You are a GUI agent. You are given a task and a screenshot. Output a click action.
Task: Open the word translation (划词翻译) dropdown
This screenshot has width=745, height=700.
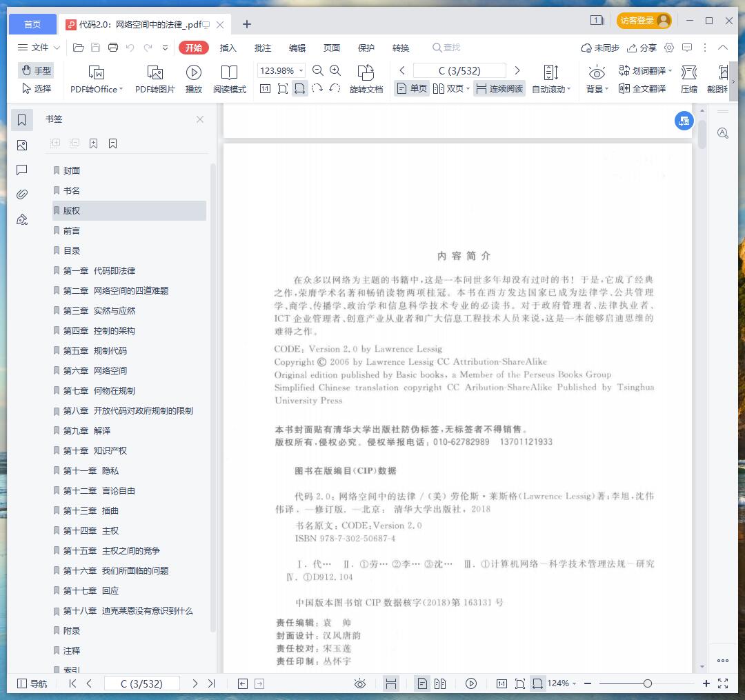645,71
